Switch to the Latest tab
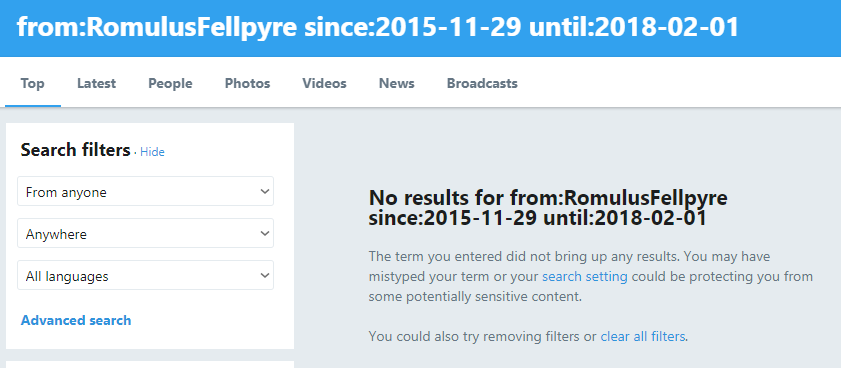841x368 pixels. tap(96, 84)
